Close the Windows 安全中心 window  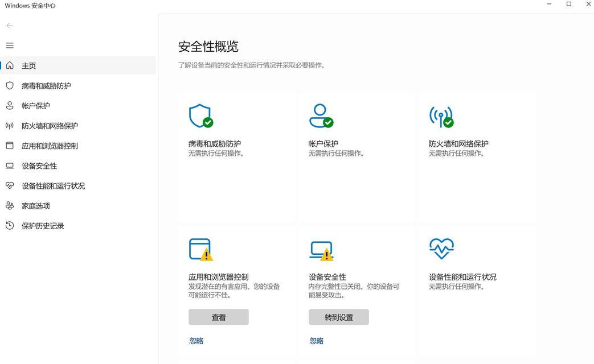588,4
